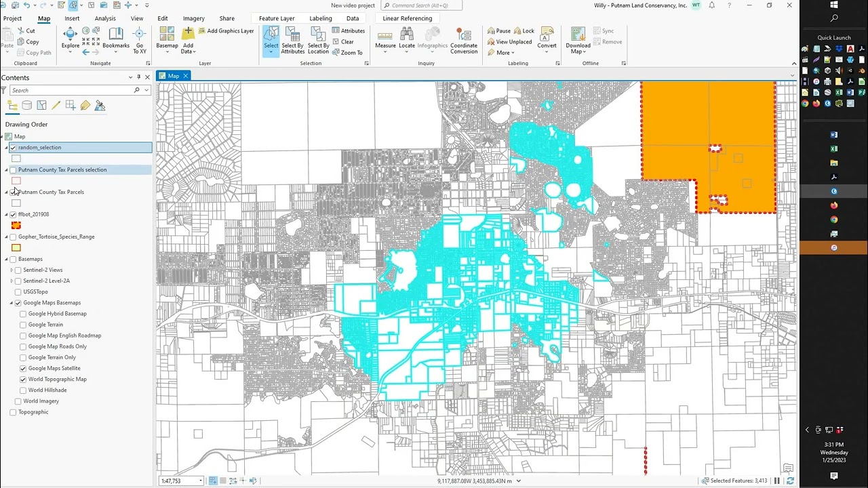Click Undo in the quick access toolbar
This screenshot has height=488, width=868.
[26, 5]
